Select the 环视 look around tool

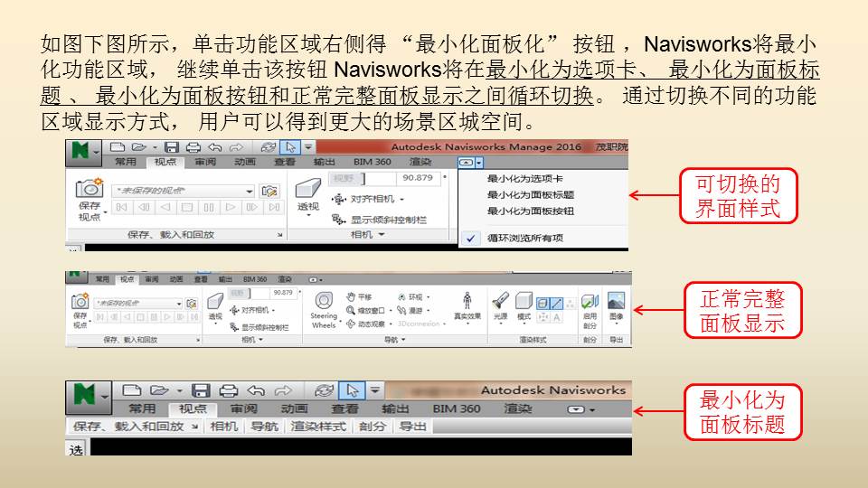(414, 297)
